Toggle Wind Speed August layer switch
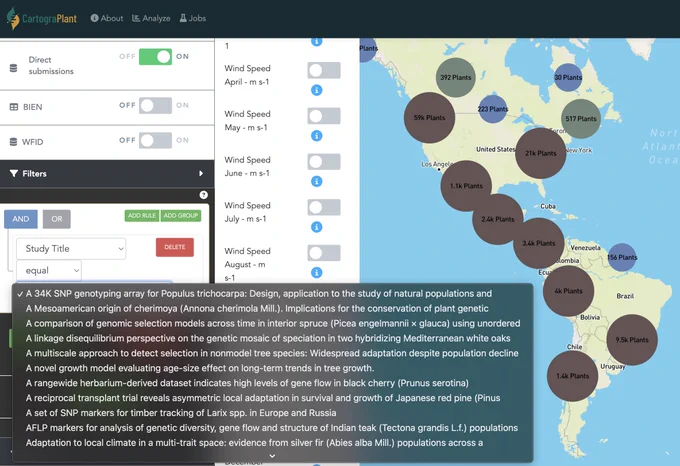Viewport: 680px width, 466px height. pyautogui.click(x=324, y=253)
